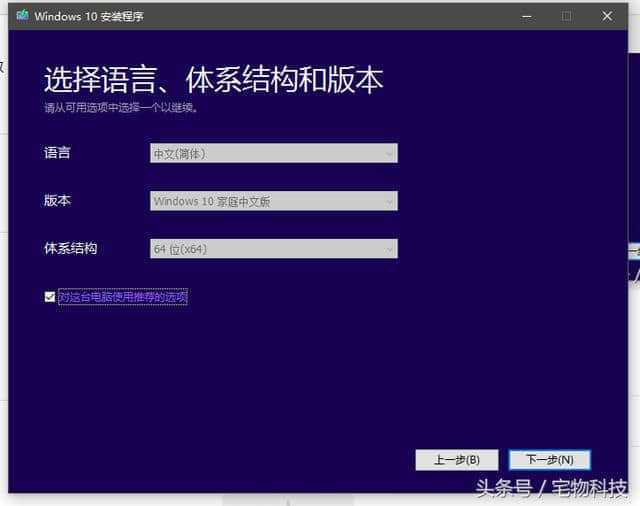Open the 版本 dropdown showing Windows 10 家庭中文版
The width and height of the screenshot is (640, 506).
273,201
